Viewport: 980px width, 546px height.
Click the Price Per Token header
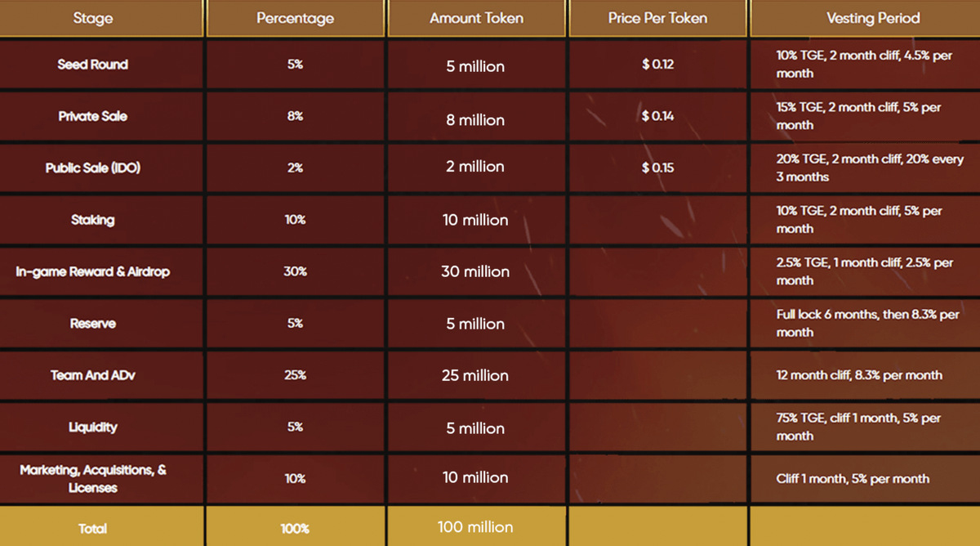(x=657, y=18)
